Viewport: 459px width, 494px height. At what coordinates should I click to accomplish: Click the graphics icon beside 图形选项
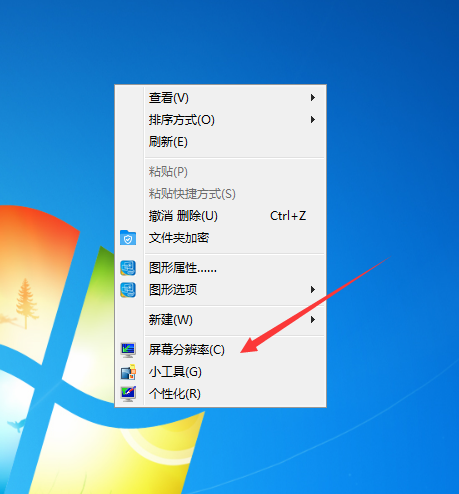[x=128, y=290]
